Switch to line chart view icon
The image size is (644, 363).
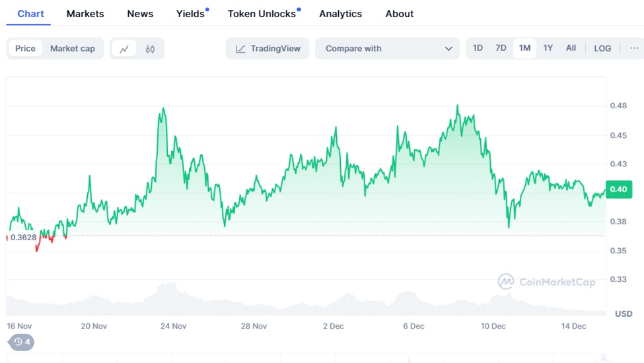pyautogui.click(x=124, y=48)
